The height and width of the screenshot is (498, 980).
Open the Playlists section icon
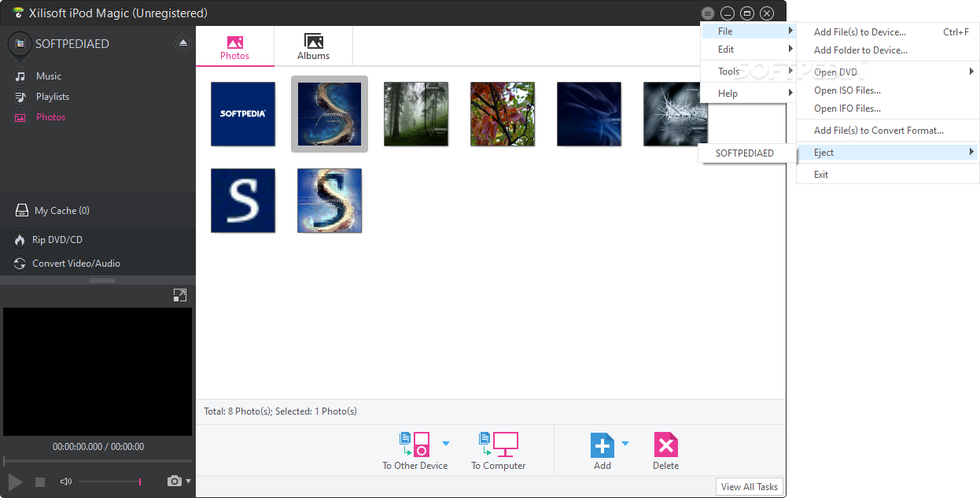(20, 97)
